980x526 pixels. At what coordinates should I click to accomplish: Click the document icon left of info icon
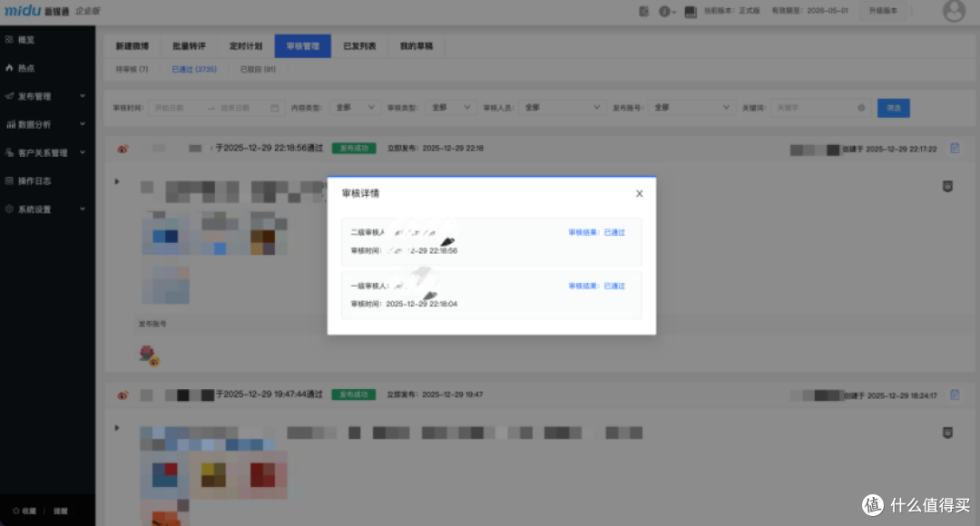643,11
